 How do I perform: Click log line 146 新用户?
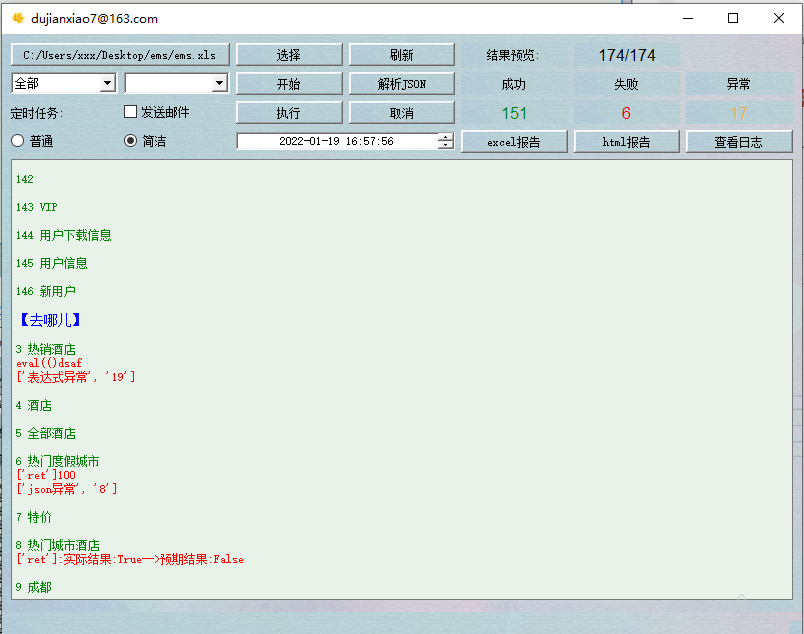(46, 291)
